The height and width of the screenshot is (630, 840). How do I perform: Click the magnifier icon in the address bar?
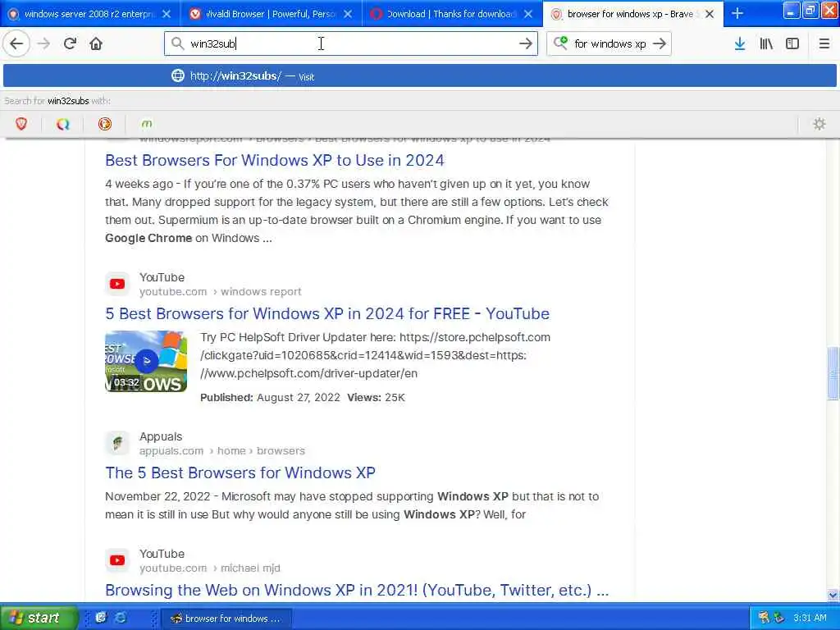pyautogui.click(x=177, y=43)
